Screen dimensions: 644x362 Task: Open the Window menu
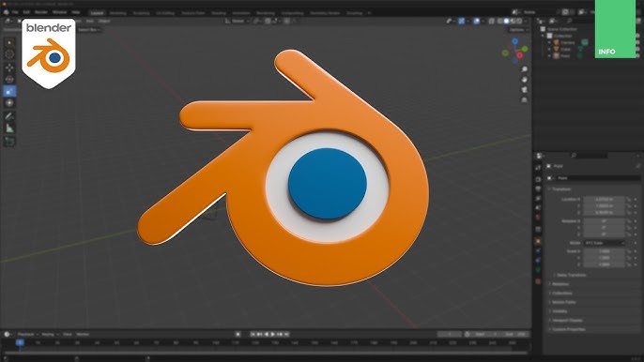(59, 12)
